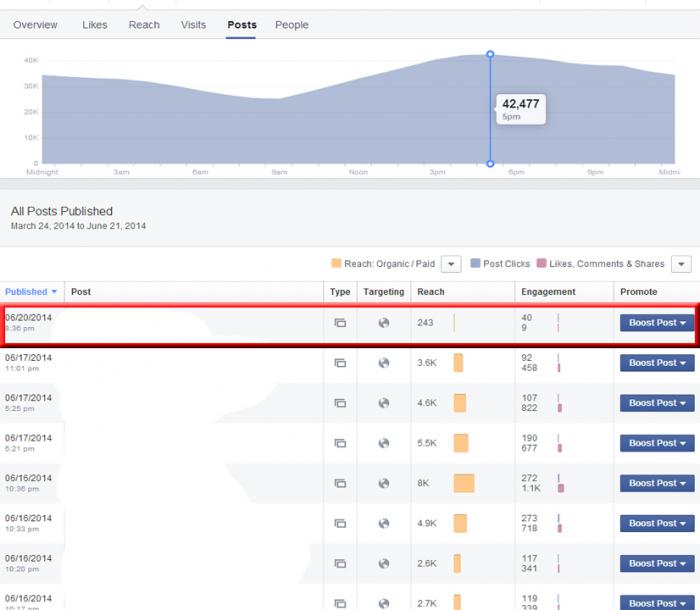The image size is (700, 610).
Task: Click the Promote column header
Action: tap(638, 292)
